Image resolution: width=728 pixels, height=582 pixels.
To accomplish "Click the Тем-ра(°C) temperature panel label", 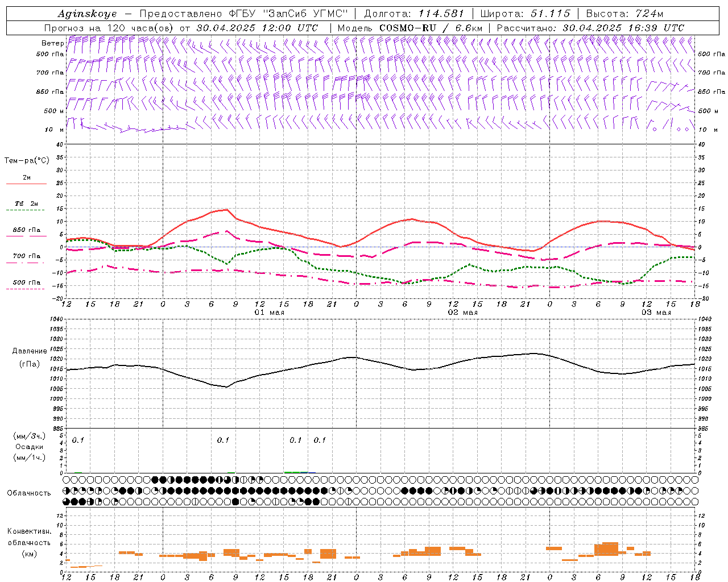I will 27,161.
